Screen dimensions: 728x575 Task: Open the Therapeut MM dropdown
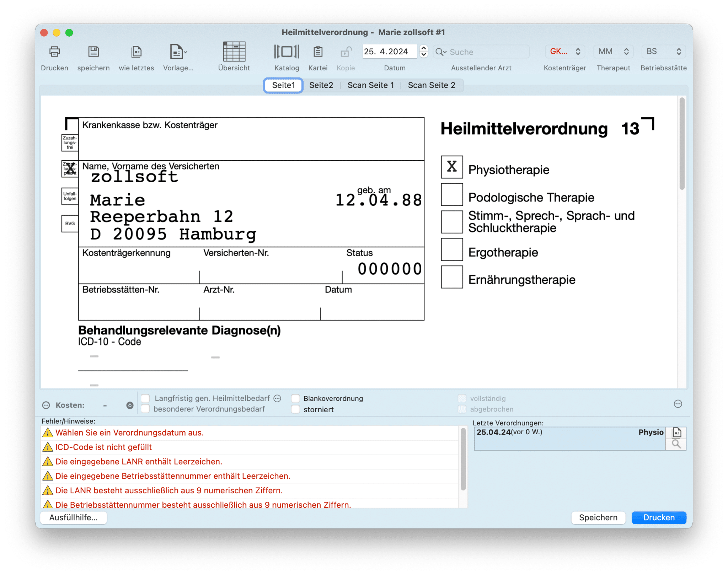(613, 52)
